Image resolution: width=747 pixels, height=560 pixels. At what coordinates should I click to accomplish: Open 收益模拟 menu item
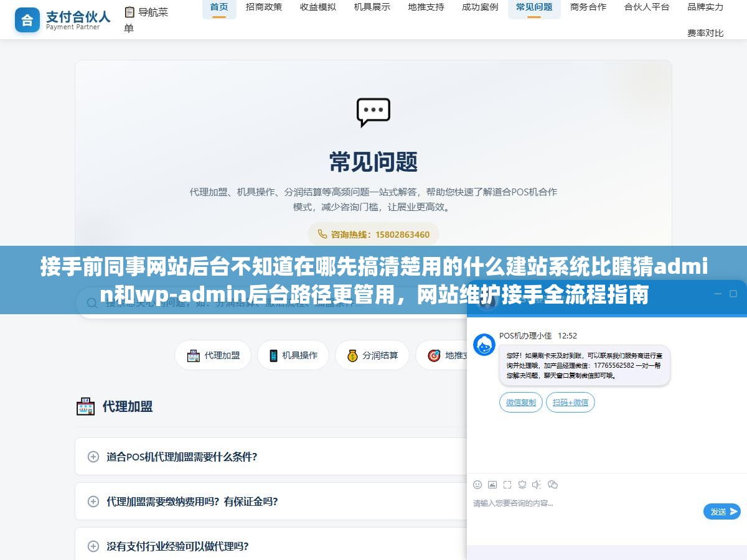click(x=318, y=7)
